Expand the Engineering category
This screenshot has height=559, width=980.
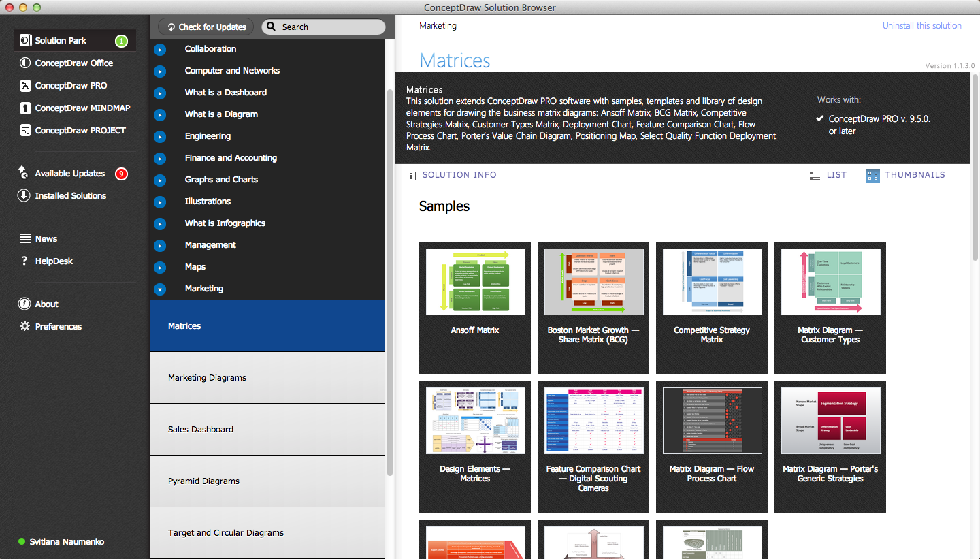pyautogui.click(x=160, y=137)
